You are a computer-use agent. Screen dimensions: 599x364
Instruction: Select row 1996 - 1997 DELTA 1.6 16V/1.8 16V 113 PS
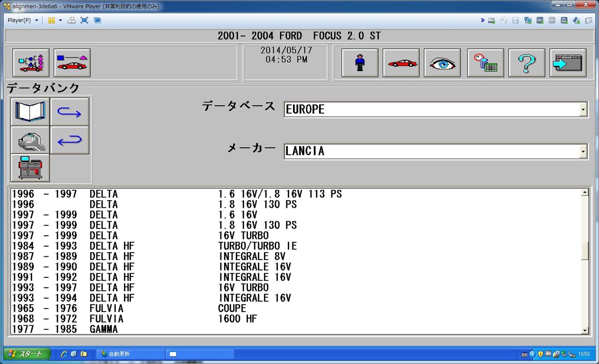point(295,194)
